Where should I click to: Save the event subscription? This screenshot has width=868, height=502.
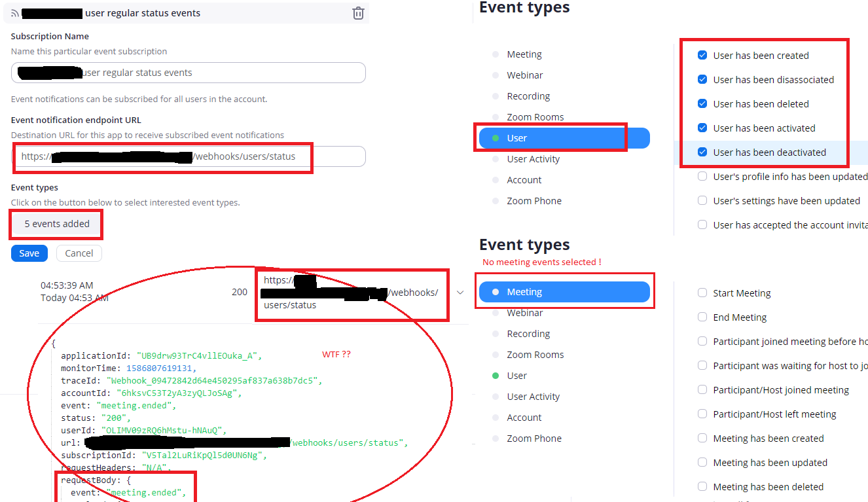coord(29,253)
